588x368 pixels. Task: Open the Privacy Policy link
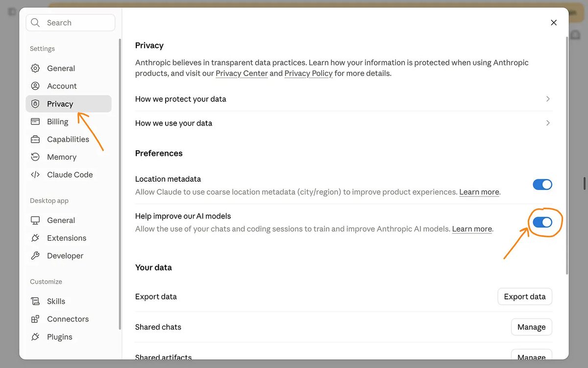point(309,74)
